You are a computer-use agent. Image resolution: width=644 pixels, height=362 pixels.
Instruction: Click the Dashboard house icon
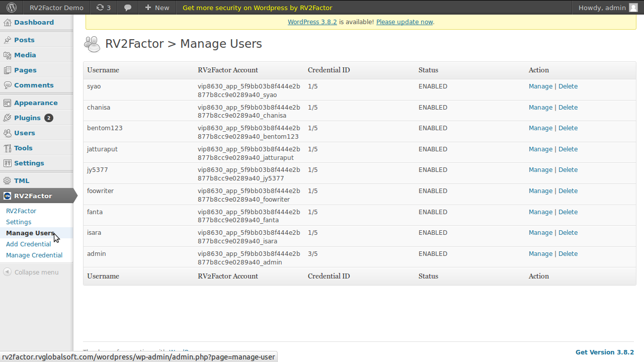8,22
